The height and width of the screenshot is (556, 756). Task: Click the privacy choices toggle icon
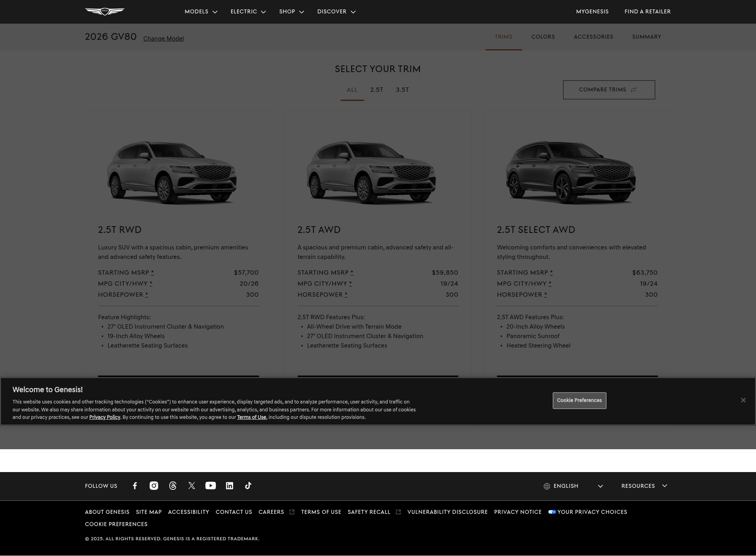point(552,512)
